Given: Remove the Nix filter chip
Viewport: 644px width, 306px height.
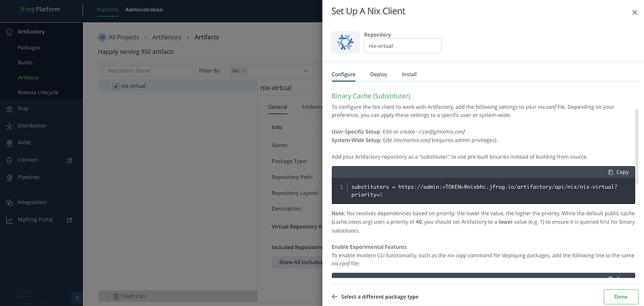Looking at the screenshot, I should [x=244, y=71].
